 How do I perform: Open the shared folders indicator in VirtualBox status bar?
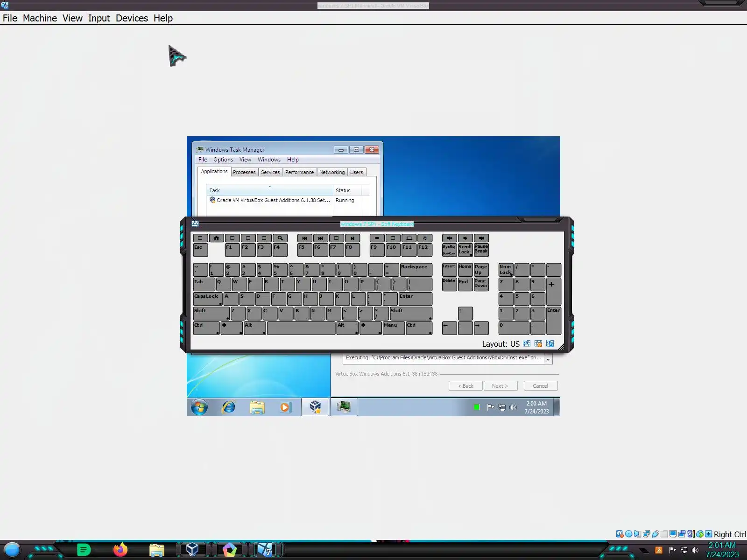tap(664, 534)
